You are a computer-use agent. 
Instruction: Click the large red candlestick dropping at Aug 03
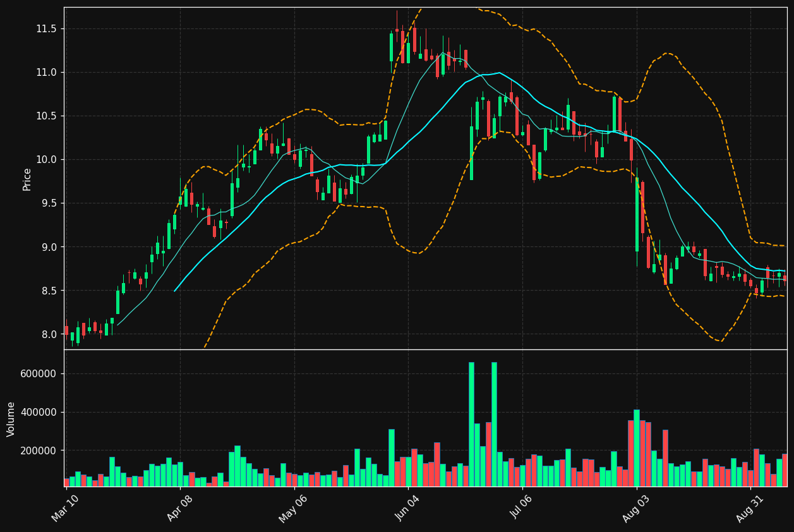[642, 208]
